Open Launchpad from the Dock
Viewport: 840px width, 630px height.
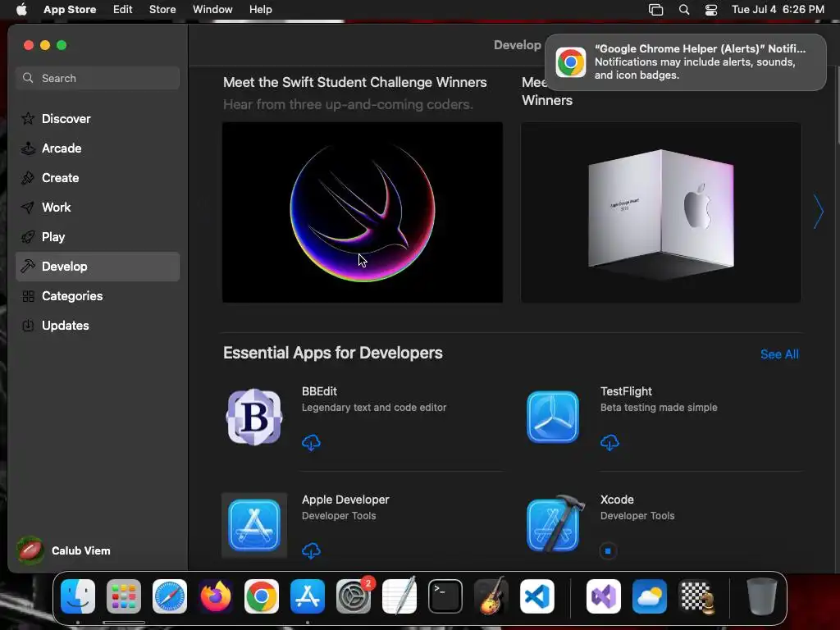(124, 596)
